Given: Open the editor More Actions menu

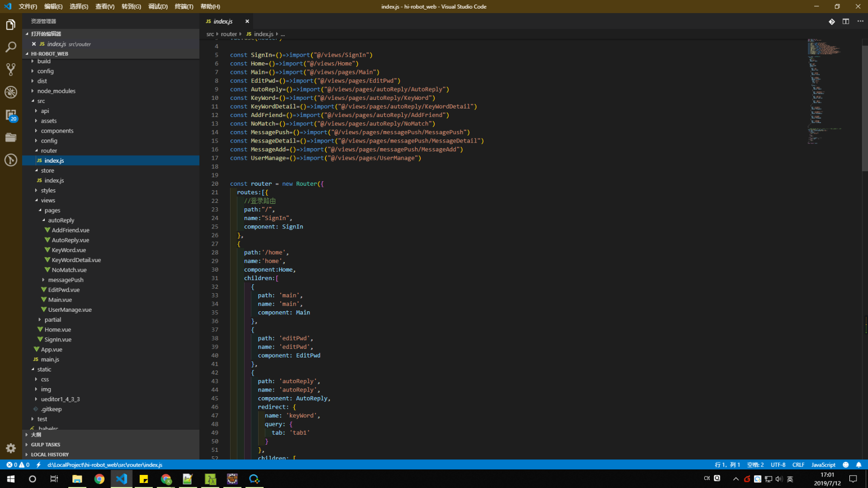Looking at the screenshot, I should tap(860, 21).
